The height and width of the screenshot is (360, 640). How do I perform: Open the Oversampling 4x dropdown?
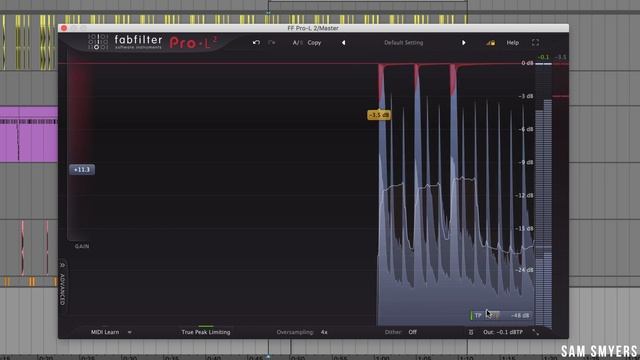(302, 332)
